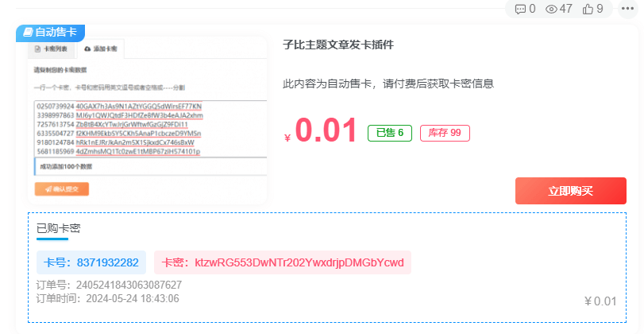Click preview row starting 7257613754
The image size is (644, 334).
[112, 124]
